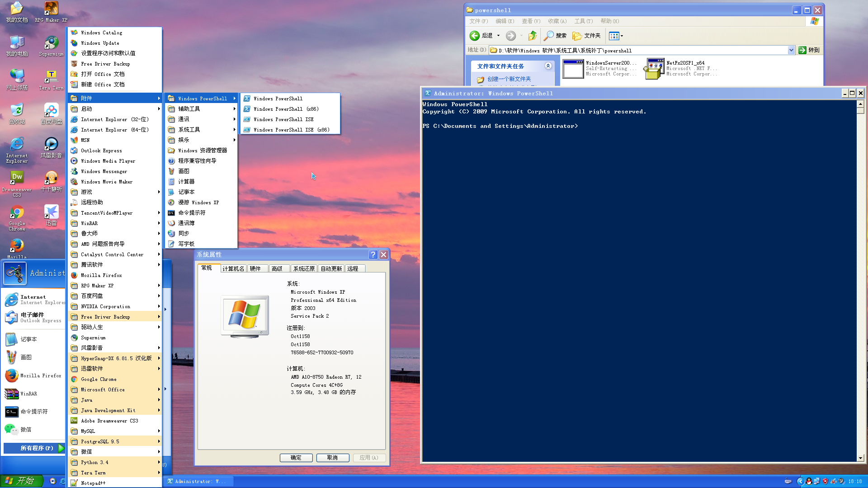This screenshot has height=488, width=868.
Task: Open Windows Update from programs menu
Action: [x=115, y=43]
